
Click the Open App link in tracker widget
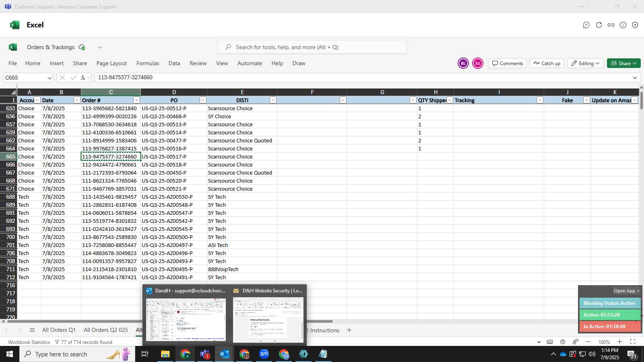pos(626,291)
